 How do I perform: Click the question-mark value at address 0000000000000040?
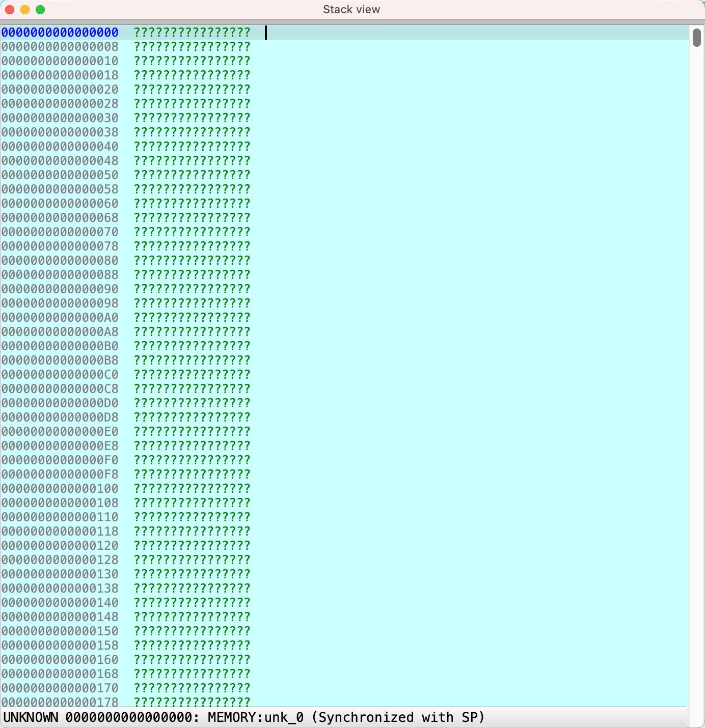coord(192,147)
